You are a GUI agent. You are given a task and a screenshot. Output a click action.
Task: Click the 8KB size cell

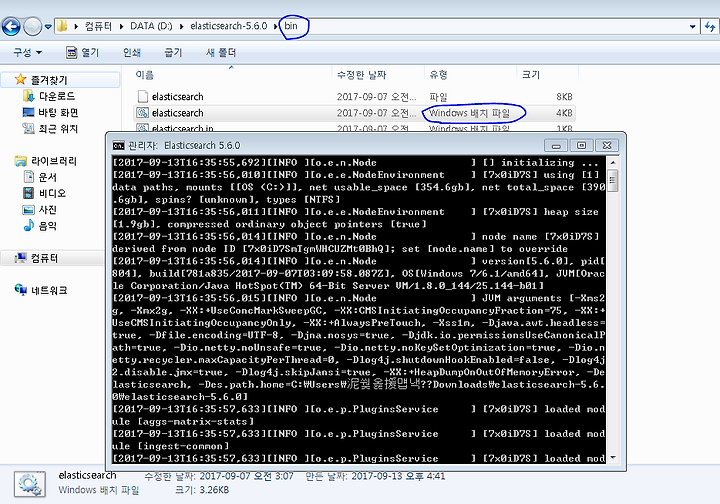coord(564,97)
